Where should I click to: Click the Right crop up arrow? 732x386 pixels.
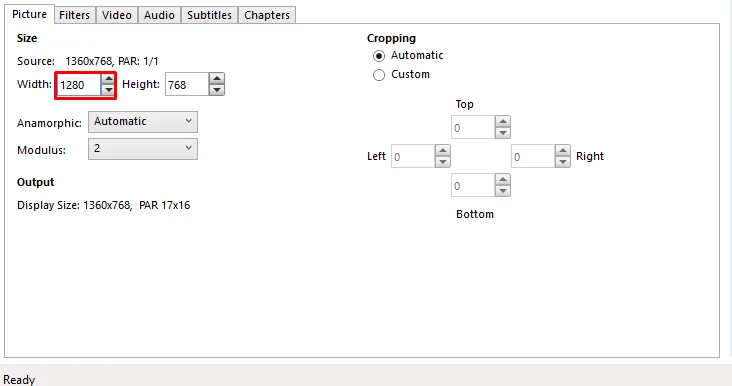tap(563, 150)
